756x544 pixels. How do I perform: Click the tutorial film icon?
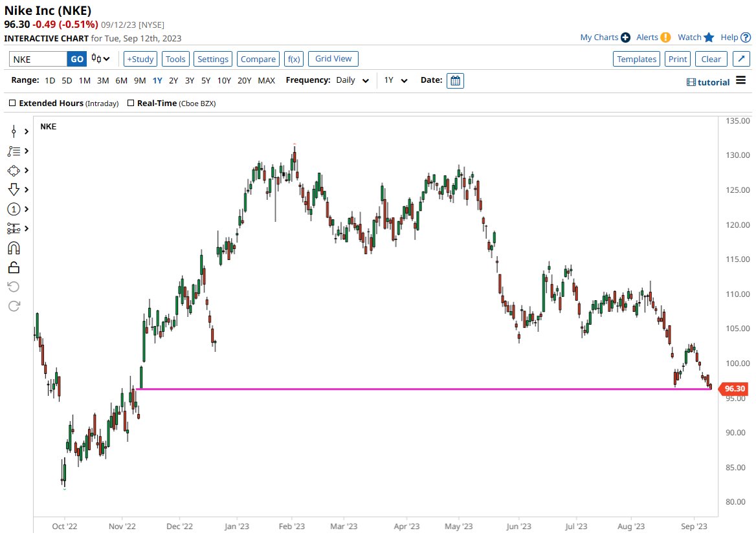pyautogui.click(x=691, y=82)
